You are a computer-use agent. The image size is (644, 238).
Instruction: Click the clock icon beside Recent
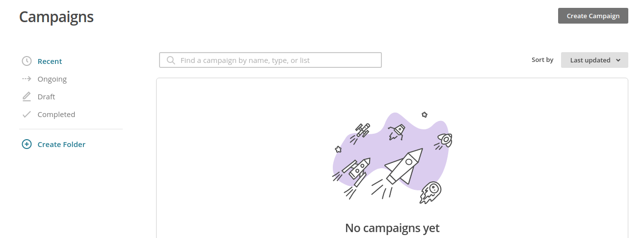point(27,61)
